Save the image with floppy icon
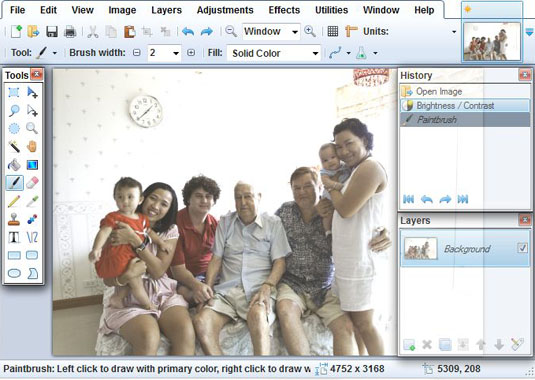 click(x=52, y=31)
